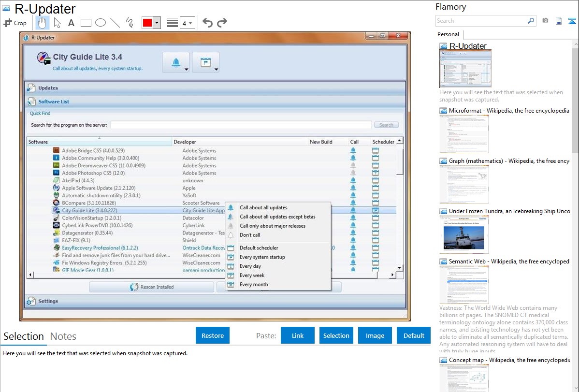Pick the rectangle drawing tool
This screenshot has height=392, width=579.
pyautogui.click(x=86, y=23)
